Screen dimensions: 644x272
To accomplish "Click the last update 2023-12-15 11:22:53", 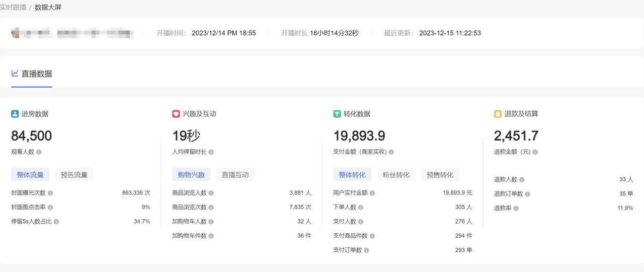I will tap(450, 33).
